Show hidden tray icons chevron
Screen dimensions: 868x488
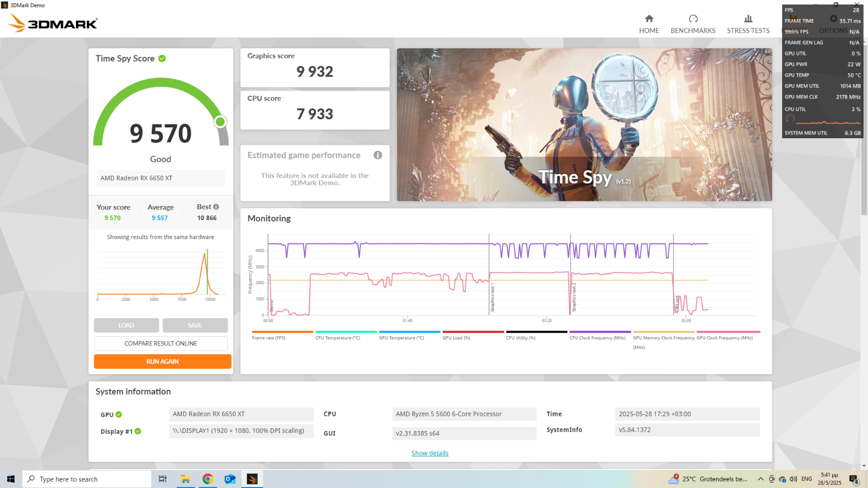[x=761, y=479]
